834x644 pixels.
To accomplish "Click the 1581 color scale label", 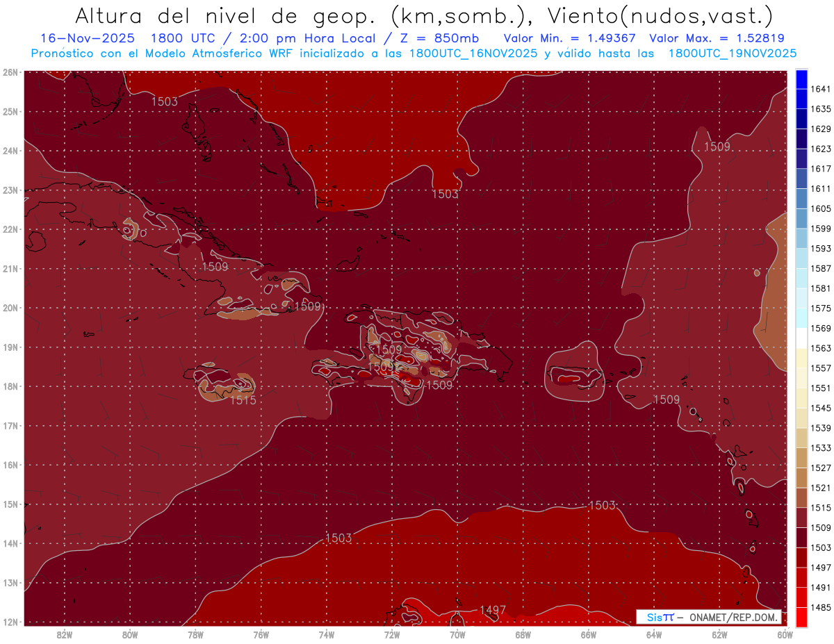I will click(821, 288).
